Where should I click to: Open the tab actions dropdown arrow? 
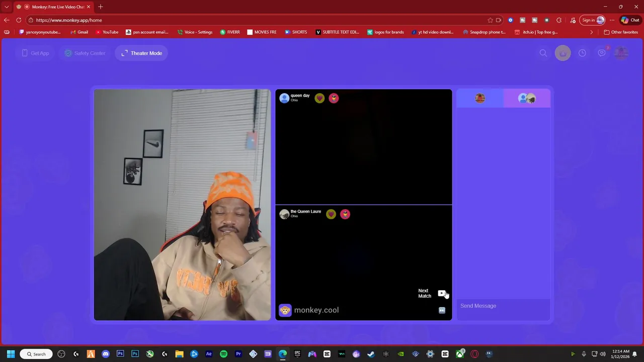point(7,7)
